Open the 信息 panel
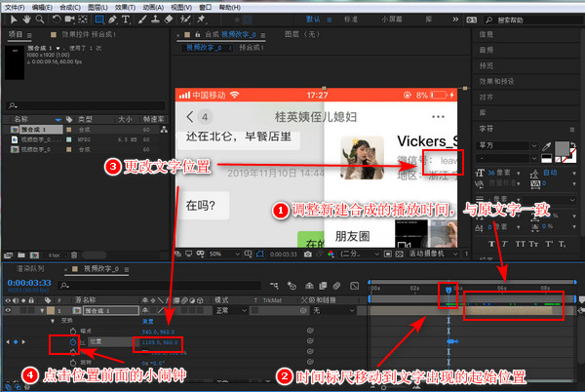The image size is (585, 392). (x=486, y=35)
